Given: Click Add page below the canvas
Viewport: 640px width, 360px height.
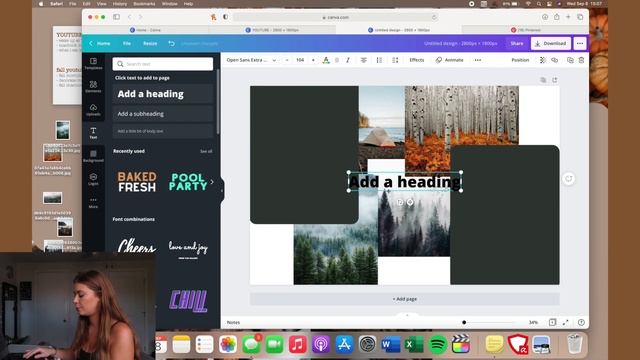Looking at the screenshot, I should [404, 299].
